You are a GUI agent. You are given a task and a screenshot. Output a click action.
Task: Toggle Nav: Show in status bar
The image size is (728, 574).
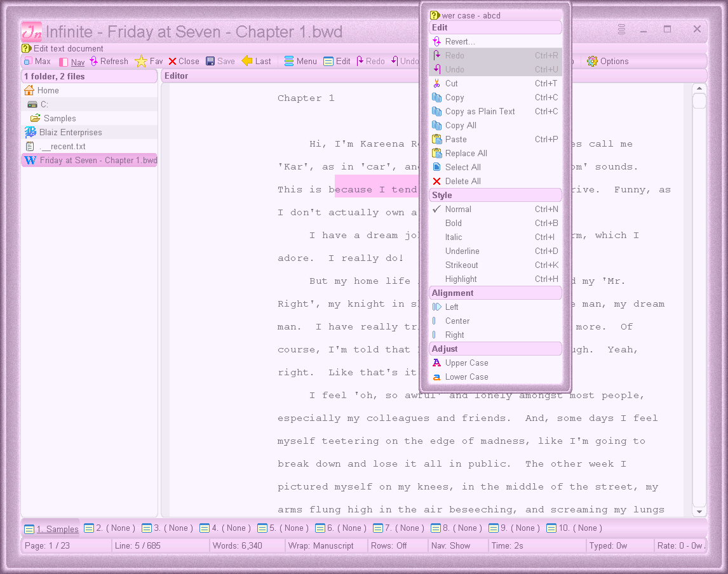[458, 545]
